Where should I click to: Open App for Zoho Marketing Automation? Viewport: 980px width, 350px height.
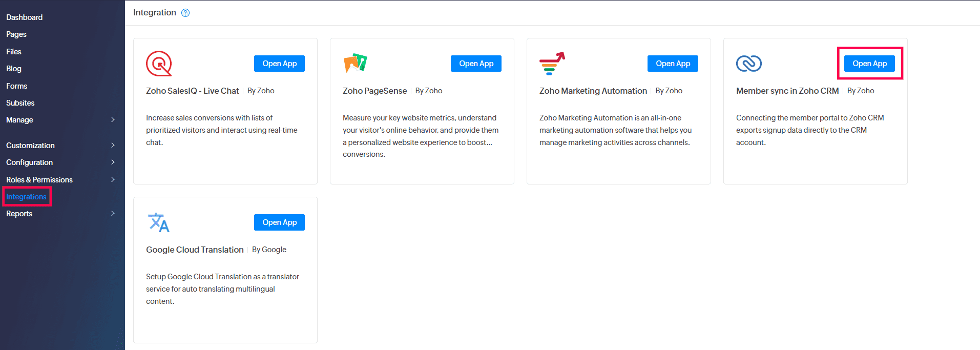(x=673, y=64)
